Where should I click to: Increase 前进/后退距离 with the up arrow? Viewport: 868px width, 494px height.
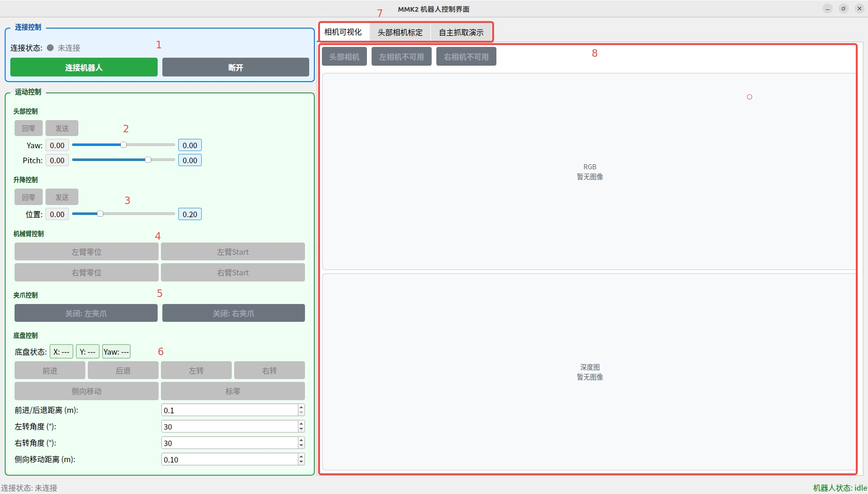301,407
